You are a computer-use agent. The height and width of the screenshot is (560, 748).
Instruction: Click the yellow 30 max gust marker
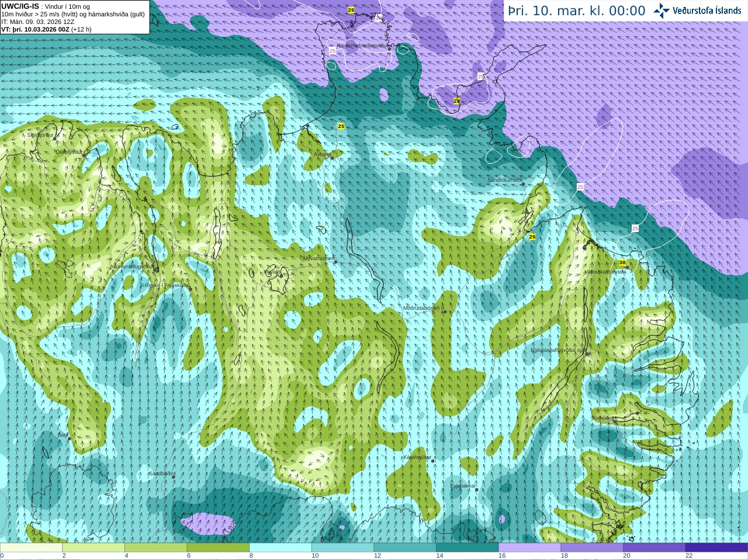(x=622, y=263)
